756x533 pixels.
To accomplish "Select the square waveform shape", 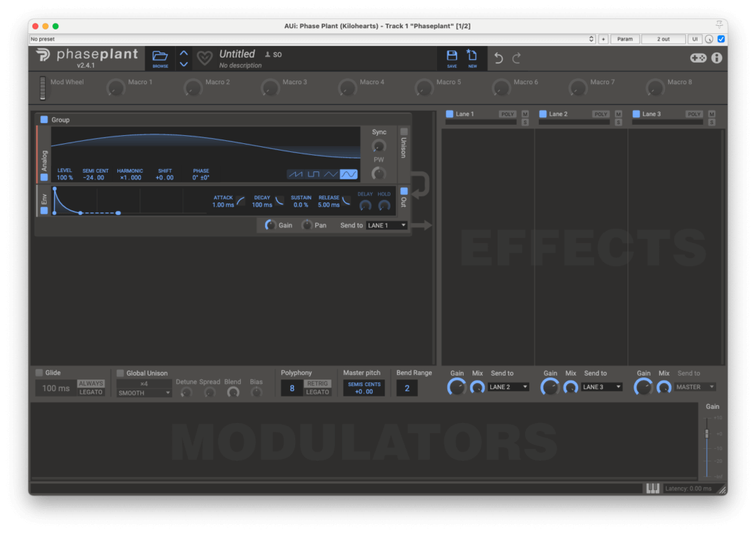I will click(x=313, y=174).
